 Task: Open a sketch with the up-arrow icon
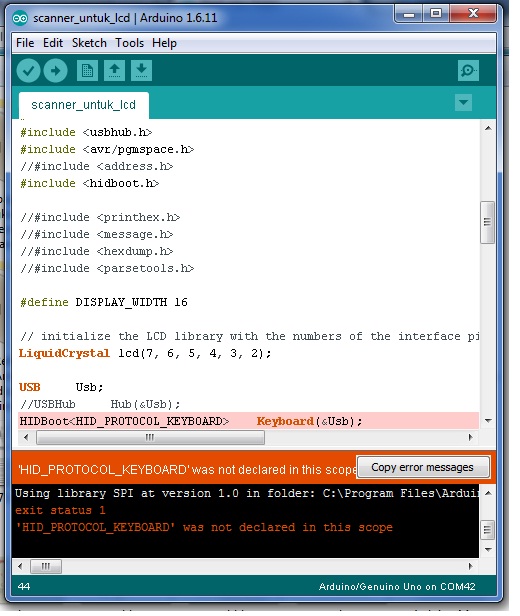114,71
